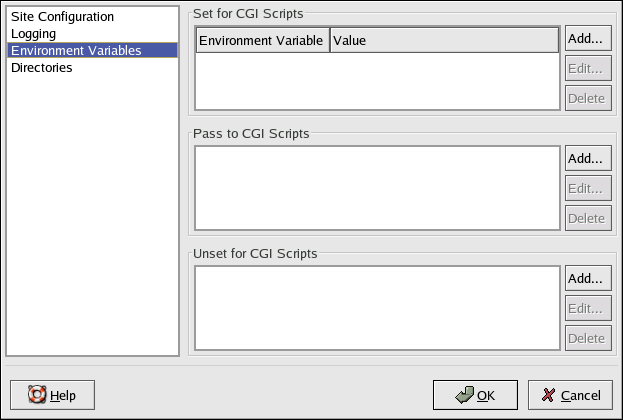
Task: Select Site Configuration in the sidebar
Action: (62, 17)
